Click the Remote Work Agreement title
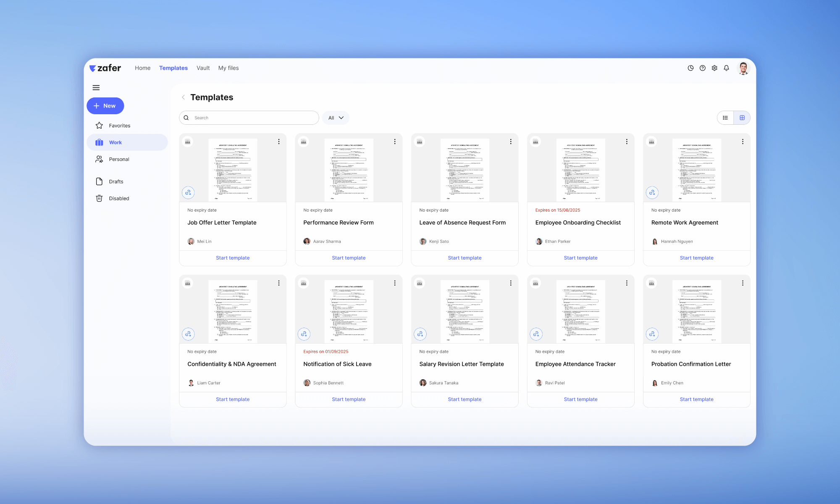The width and height of the screenshot is (840, 504). (685, 223)
